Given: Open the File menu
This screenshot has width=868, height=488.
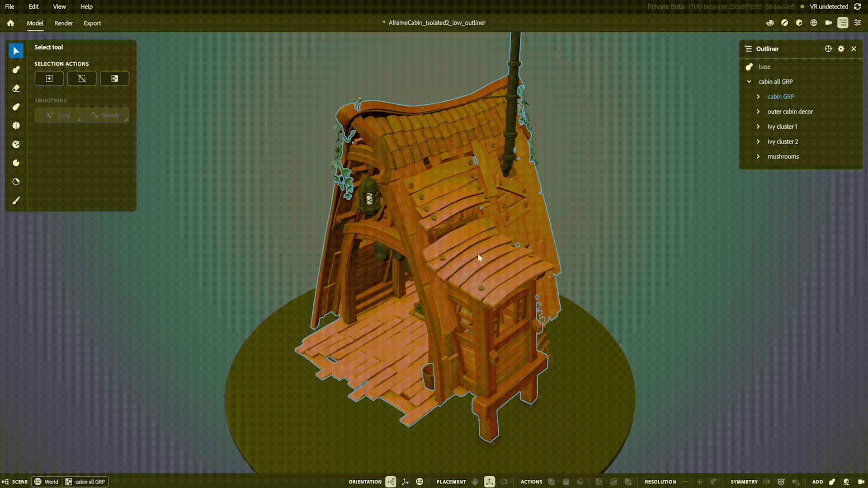Looking at the screenshot, I should point(9,7).
